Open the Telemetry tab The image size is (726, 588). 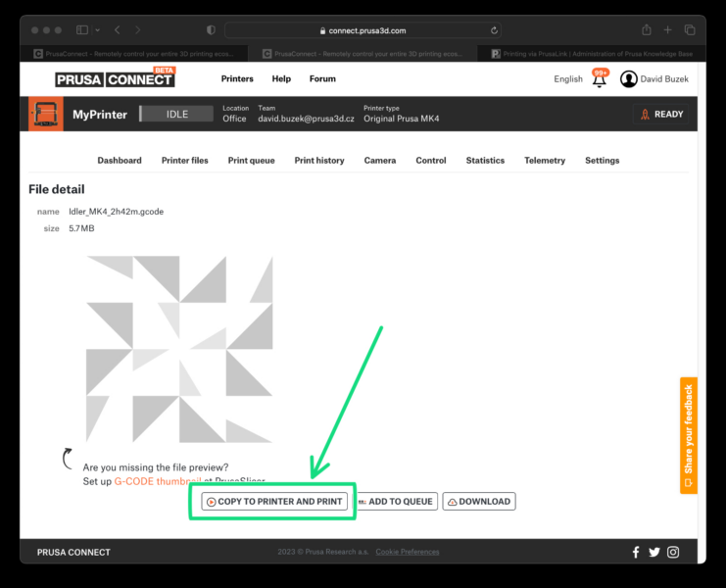(x=545, y=161)
